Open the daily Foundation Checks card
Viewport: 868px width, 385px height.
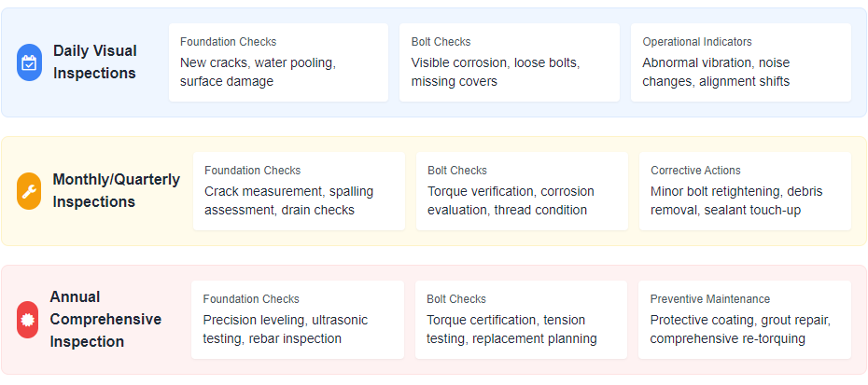[278, 62]
